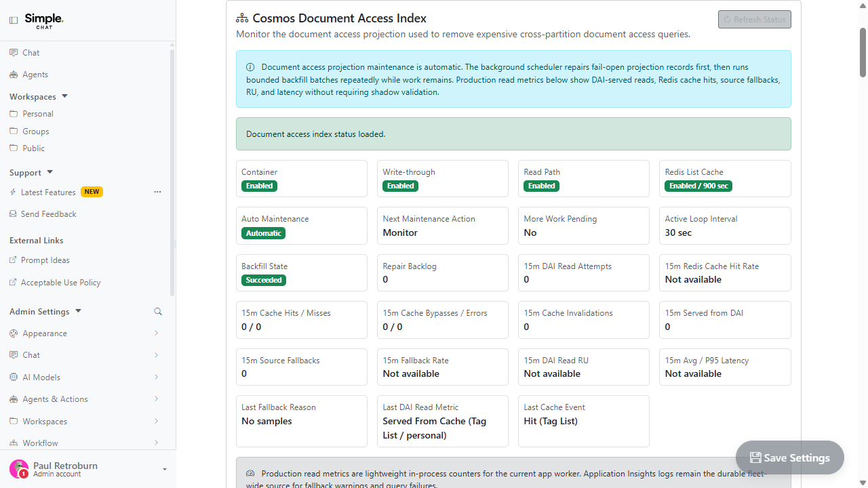Screen dimensions: 868x488
Task: Open the Personal workspace
Action: [38, 114]
